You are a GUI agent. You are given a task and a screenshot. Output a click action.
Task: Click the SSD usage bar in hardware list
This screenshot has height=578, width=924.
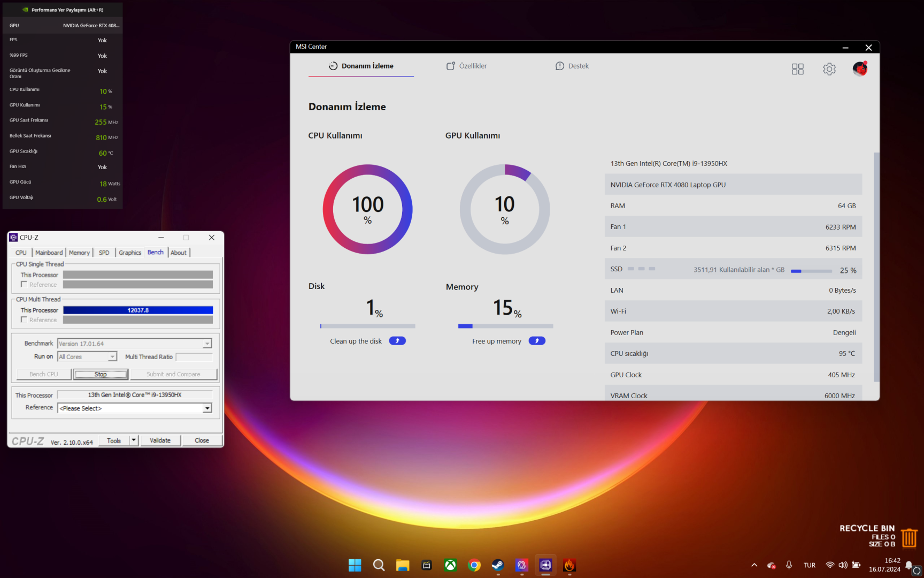click(811, 271)
